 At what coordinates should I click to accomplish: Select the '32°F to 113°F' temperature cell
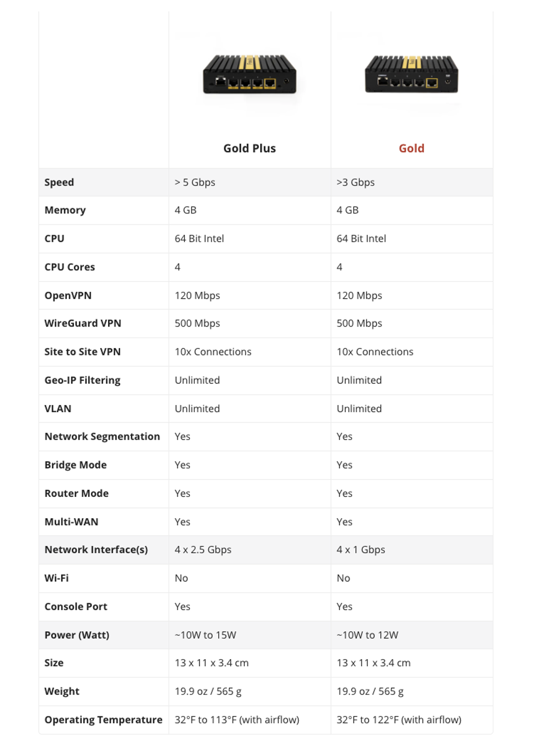pyautogui.click(x=237, y=719)
